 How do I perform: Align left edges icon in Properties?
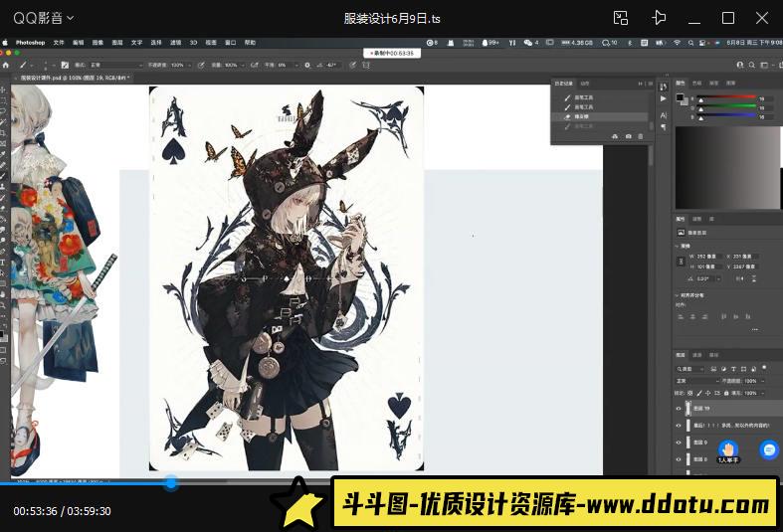(x=681, y=317)
